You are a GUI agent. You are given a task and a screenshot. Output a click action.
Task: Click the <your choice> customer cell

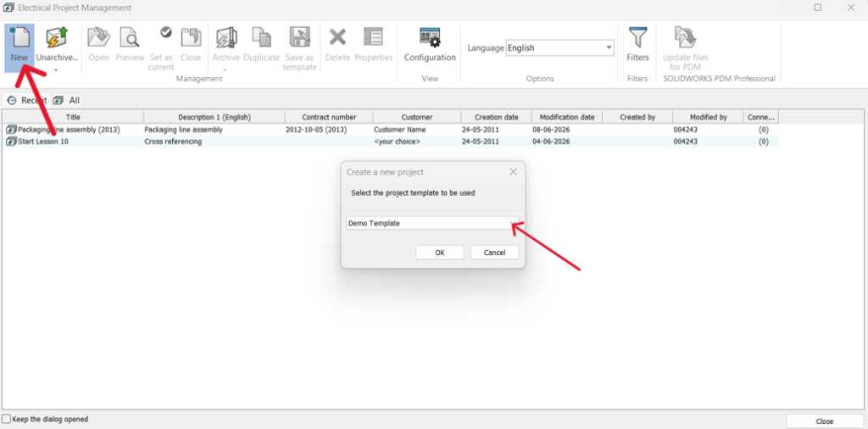pyautogui.click(x=397, y=142)
